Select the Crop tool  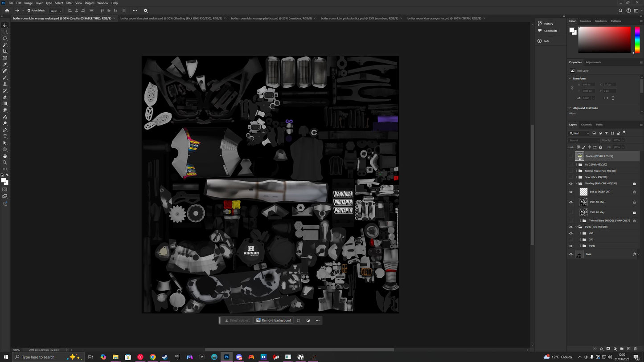pyautogui.click(x=5, y=51)
